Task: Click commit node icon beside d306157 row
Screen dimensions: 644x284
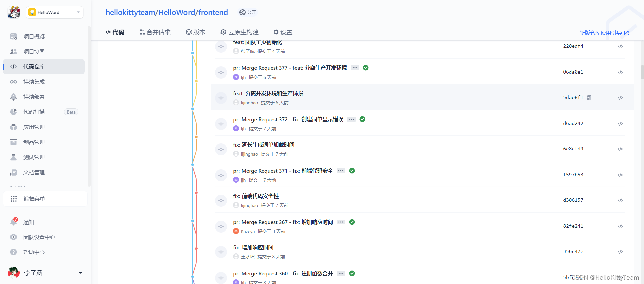Action: (x=221, y=201)
